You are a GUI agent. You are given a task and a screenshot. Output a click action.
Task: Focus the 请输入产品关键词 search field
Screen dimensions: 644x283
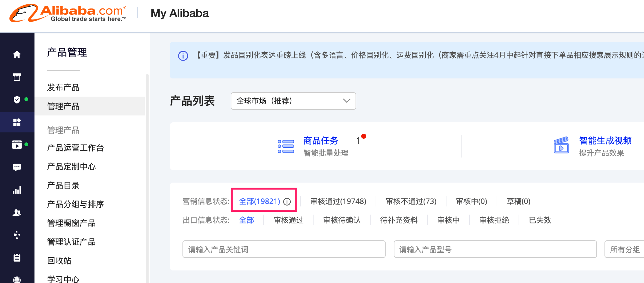coord(284,249)
